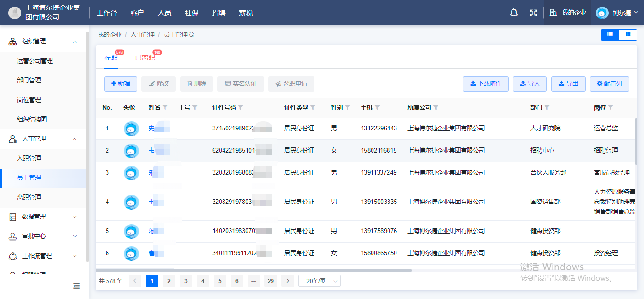Viewport: 644px width, 299px height.
Task: Open 客户 in top navigation
Action: [137, 13]
